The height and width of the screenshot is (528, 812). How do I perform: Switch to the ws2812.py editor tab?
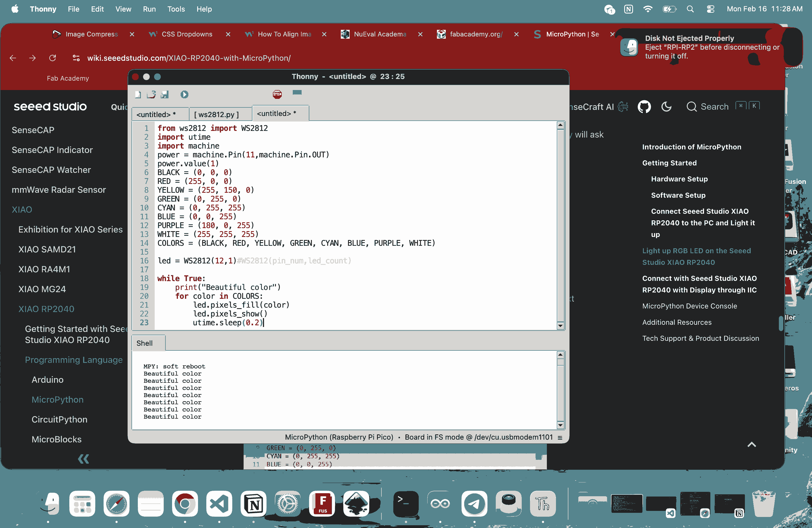pyautogui.click(x=216, y=115)
